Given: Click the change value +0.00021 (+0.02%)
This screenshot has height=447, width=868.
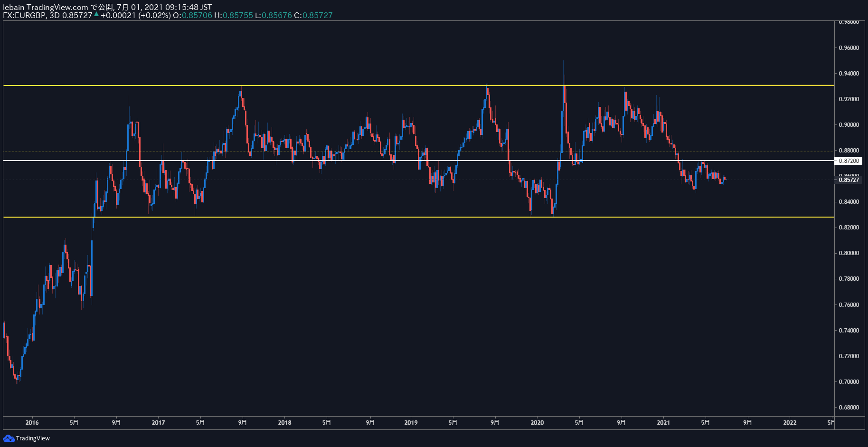Looking at the screenshot, I should point(135,15).
